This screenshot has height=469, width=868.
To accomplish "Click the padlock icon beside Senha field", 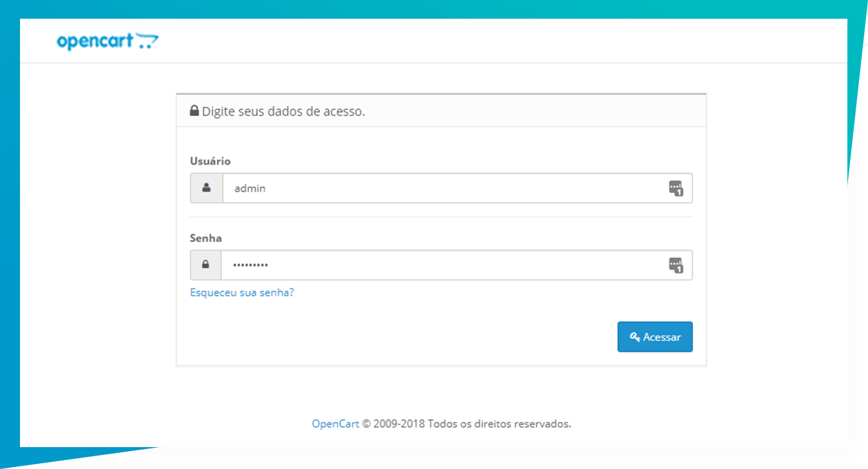I will pos(206,264).
